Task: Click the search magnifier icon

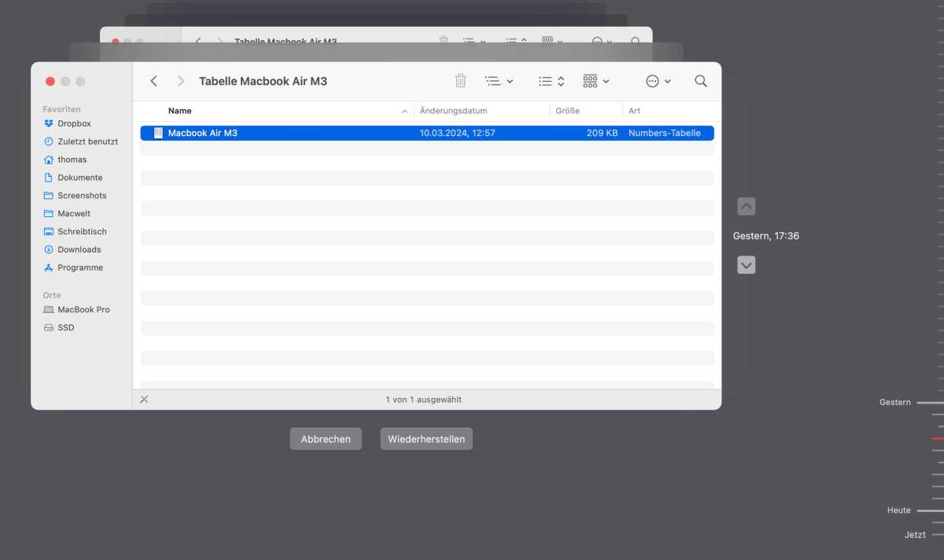Action: (701, 81)
